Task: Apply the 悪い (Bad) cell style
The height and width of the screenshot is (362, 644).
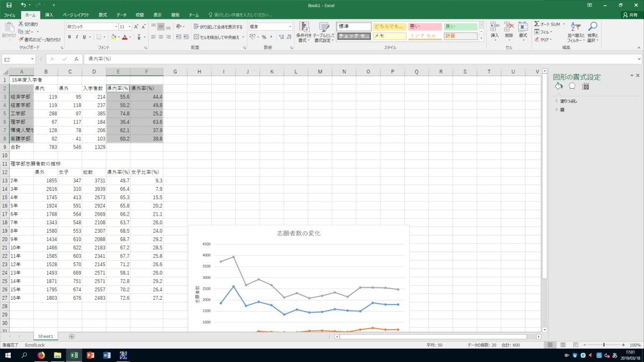Action: 425,26
